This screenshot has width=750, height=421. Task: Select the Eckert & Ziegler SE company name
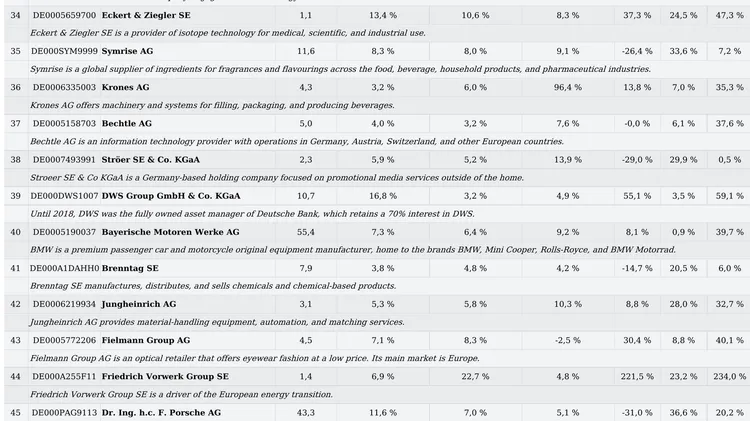click(x=146, y=15)
